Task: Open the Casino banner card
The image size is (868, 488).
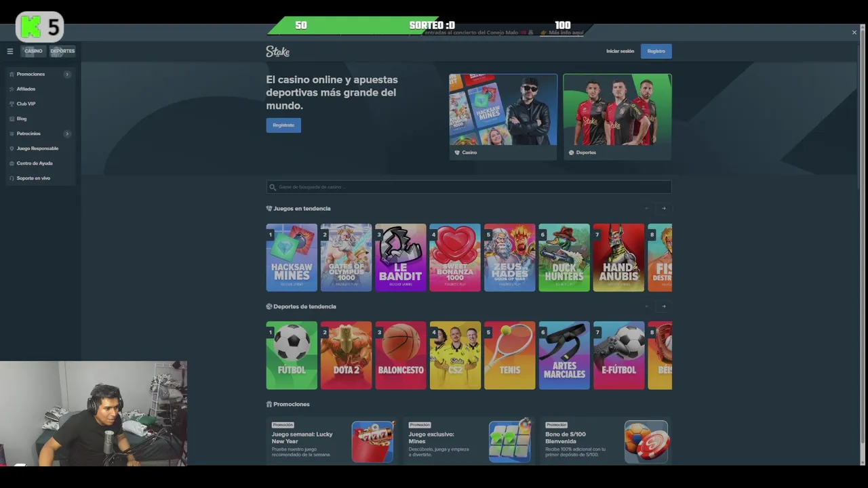Action: coord(503,117)
